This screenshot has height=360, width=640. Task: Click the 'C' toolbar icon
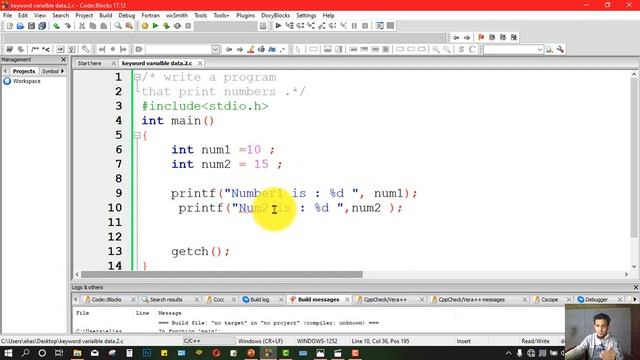coord(472,49)
